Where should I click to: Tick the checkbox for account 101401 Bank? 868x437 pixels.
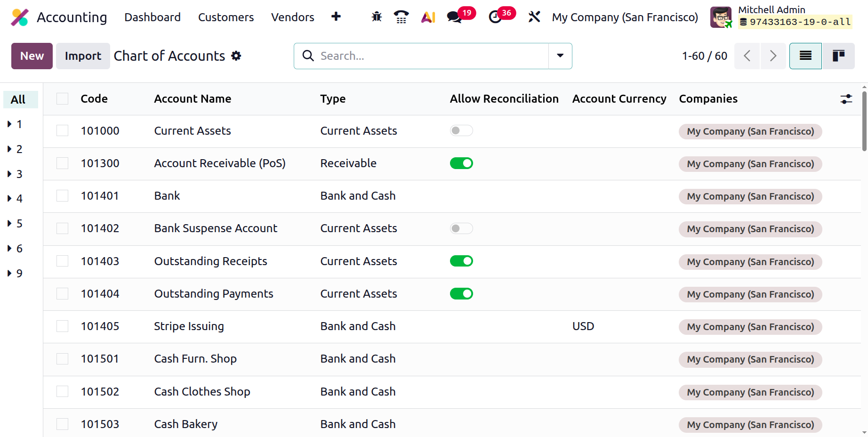[63, 196]
